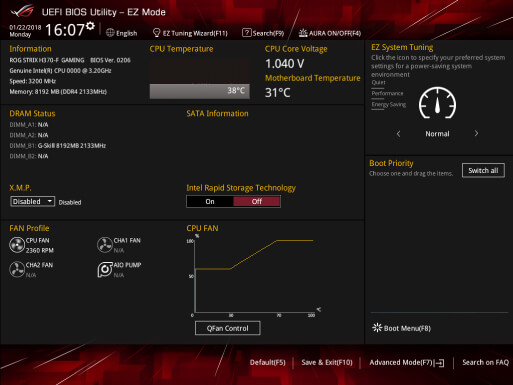This screenshot has width=513, height=385.
Task: Click the CPU FAN spinner icon
Action: (17, 245)
